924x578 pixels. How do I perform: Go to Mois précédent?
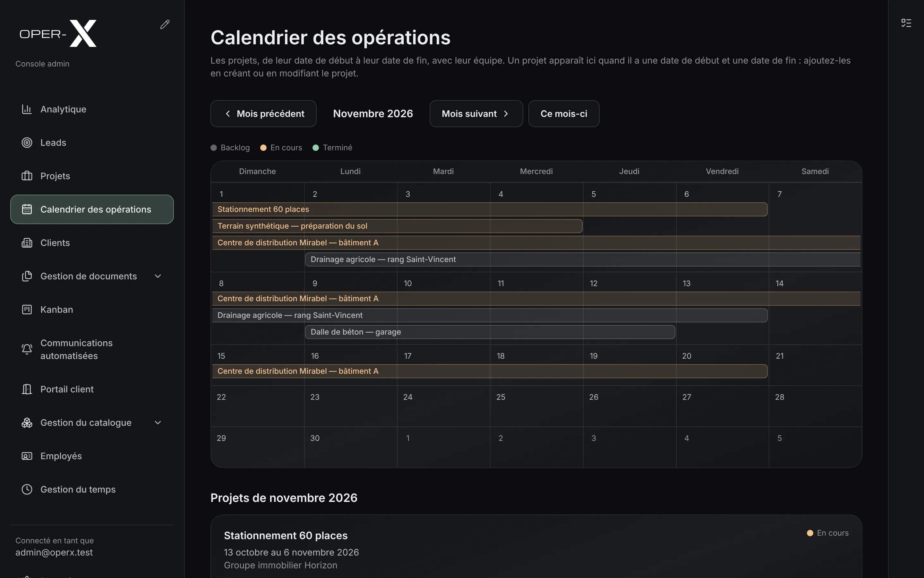[x=263, y=114]
